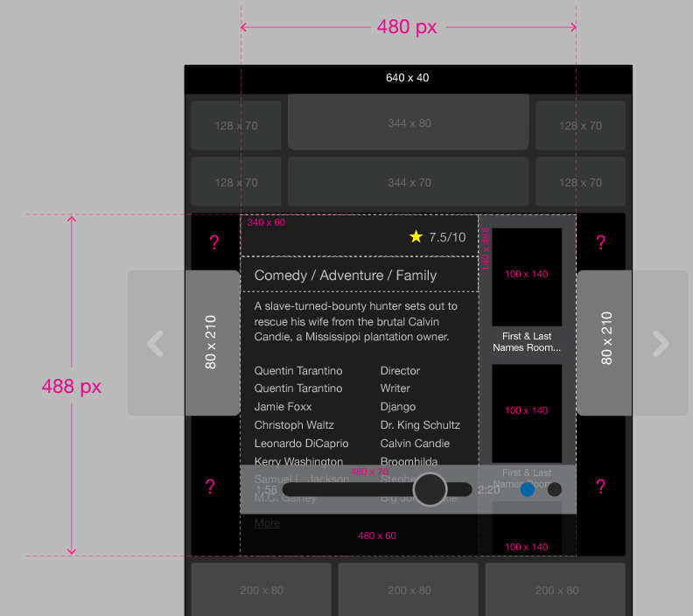Open the More link below the cast list
Screen dimensions: 693x616
click(x=267, y=522)
